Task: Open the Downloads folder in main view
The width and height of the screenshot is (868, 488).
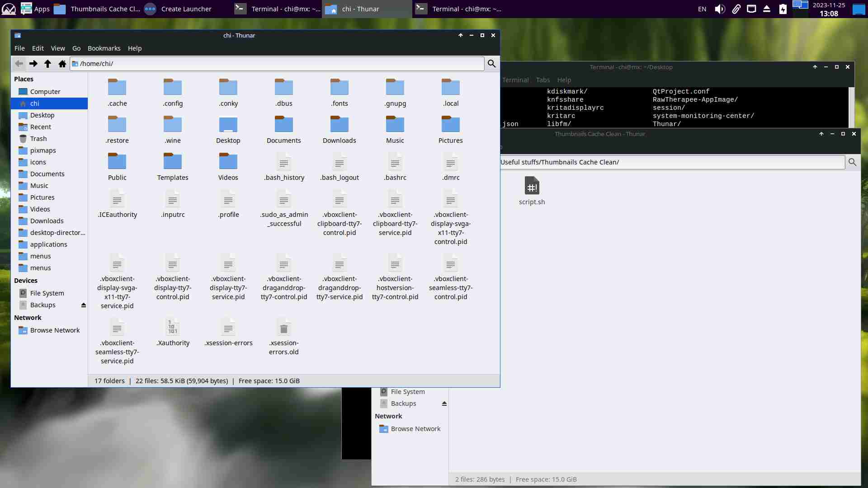Action: pos(339,125)
